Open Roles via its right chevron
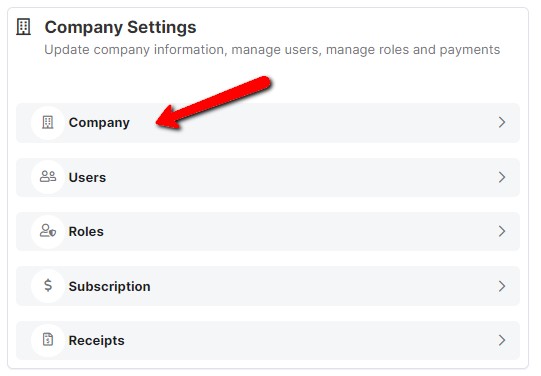 [502, 231]
